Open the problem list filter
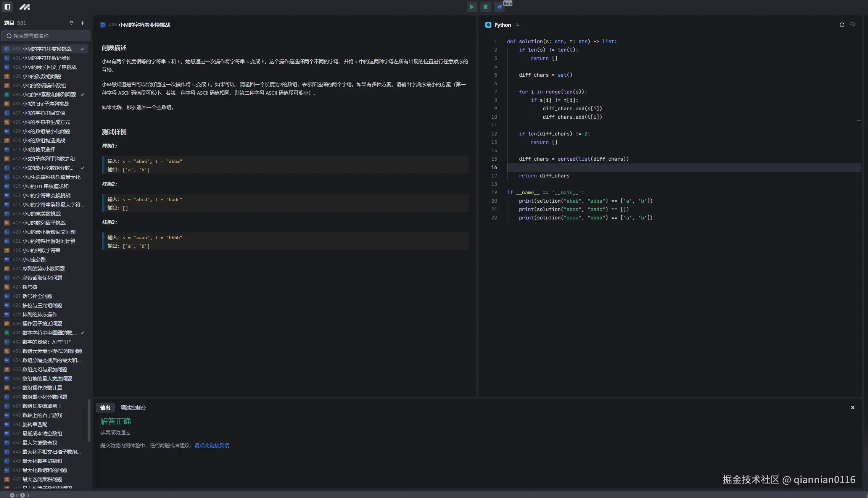Image resolution: width=868 pixels, height=498 pixels. point(71,23)
